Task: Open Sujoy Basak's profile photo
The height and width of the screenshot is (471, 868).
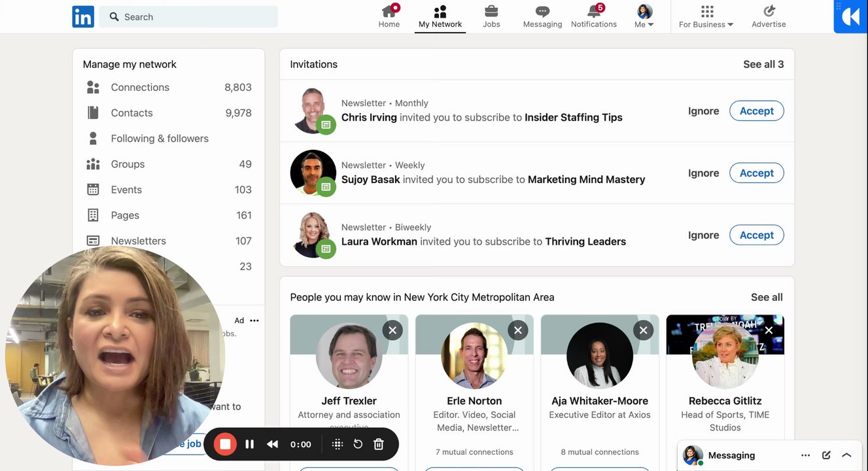Action: [x=313, y=173]
